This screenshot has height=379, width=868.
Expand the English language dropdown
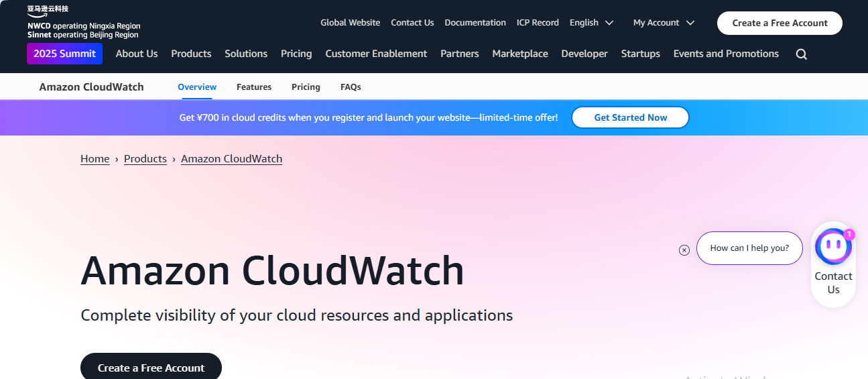[x=591, y=23]
